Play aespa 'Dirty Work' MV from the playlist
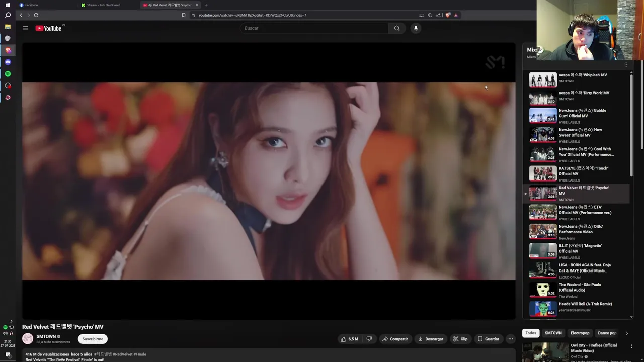 click(576, 97)
